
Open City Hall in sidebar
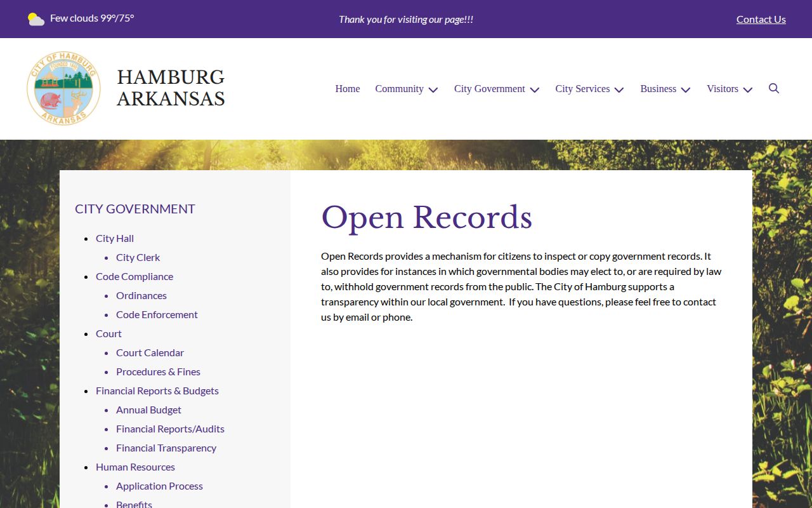click(x=115, y=238)
